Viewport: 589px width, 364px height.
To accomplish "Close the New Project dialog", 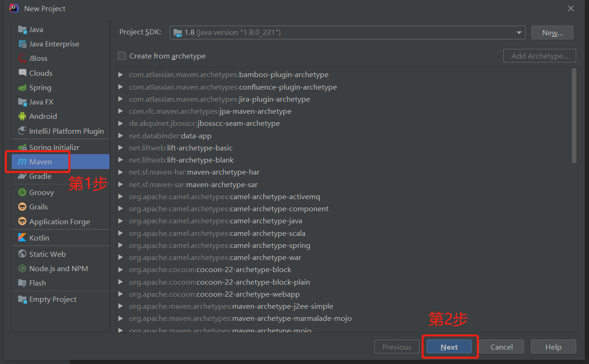I will coord(571,8).
